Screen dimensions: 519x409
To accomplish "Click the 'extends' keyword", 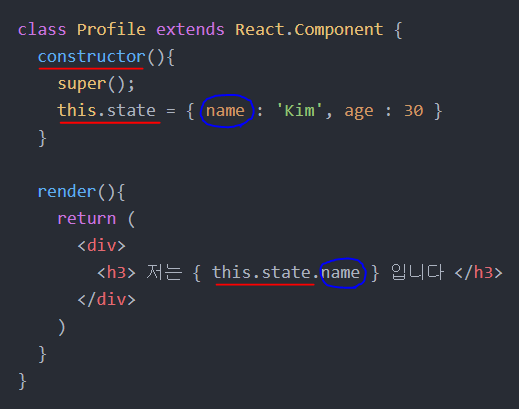I will coord(190,29).
